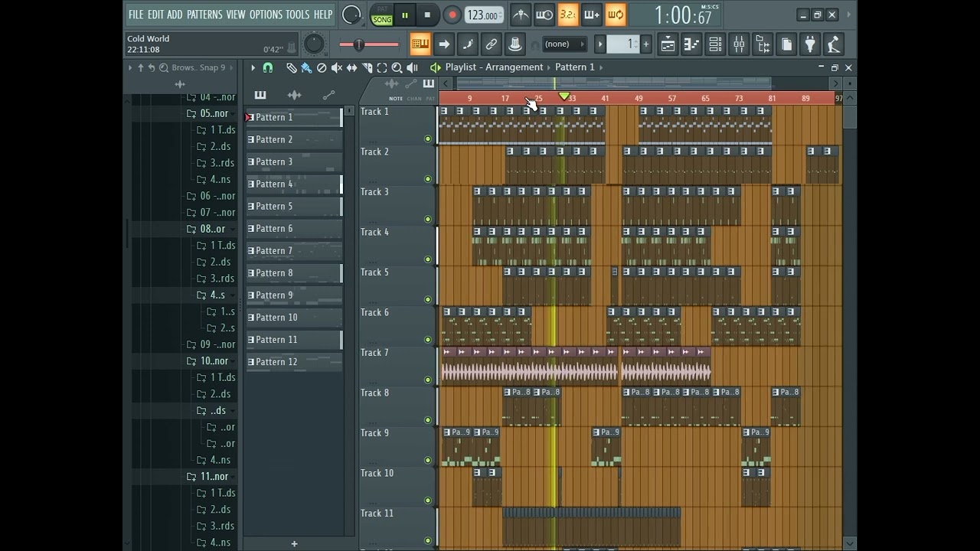
Task: Select the playlist select tool
Action: 382,68
